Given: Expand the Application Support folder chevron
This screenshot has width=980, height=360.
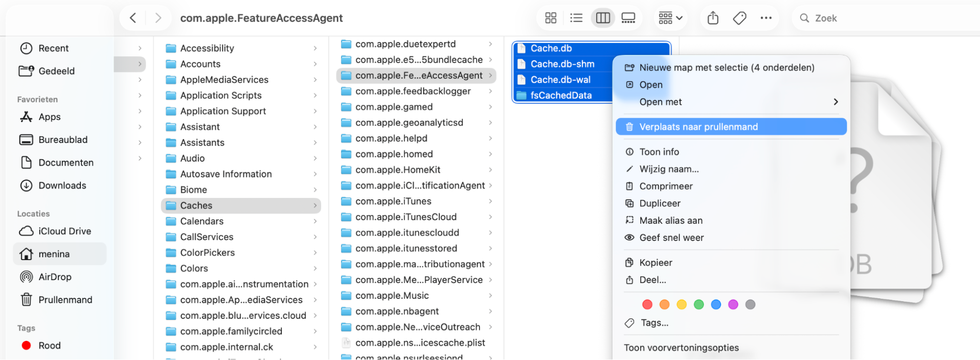Looking at the screenshot, I should point(315,111).
